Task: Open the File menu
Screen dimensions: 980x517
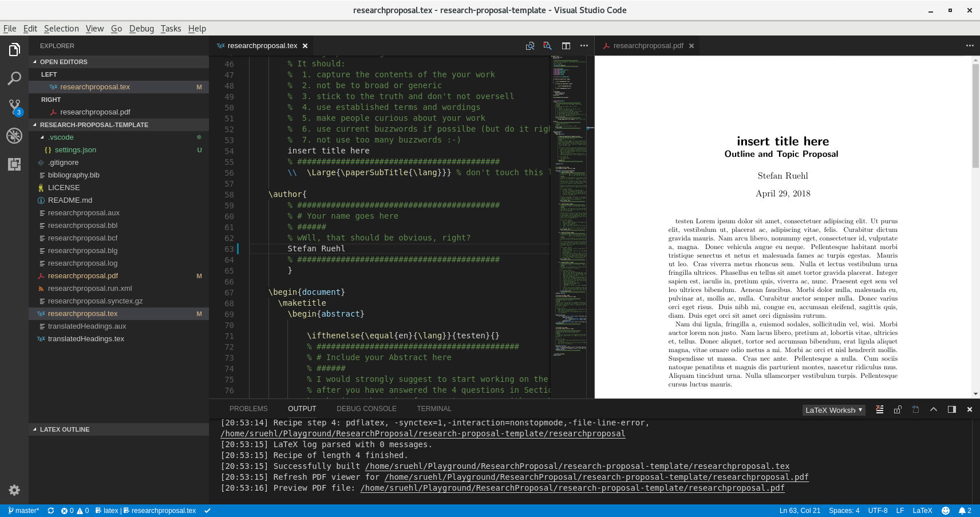Action: pos(10,29)
